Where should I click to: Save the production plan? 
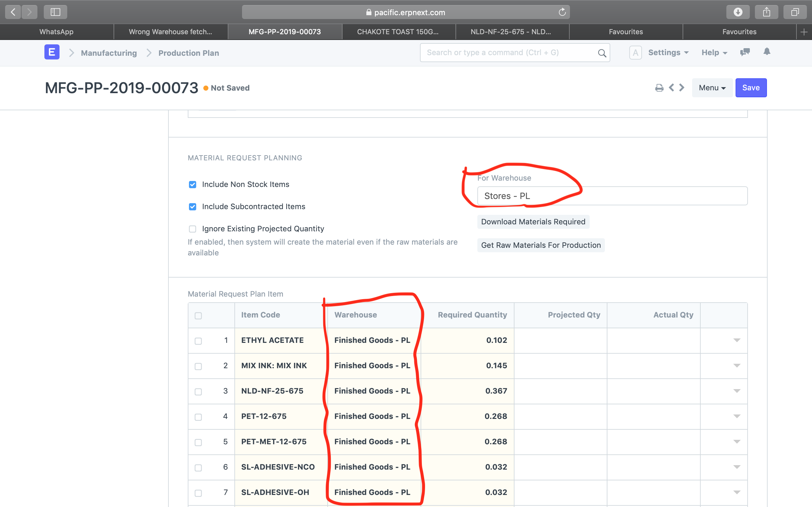tap(751, 87)
